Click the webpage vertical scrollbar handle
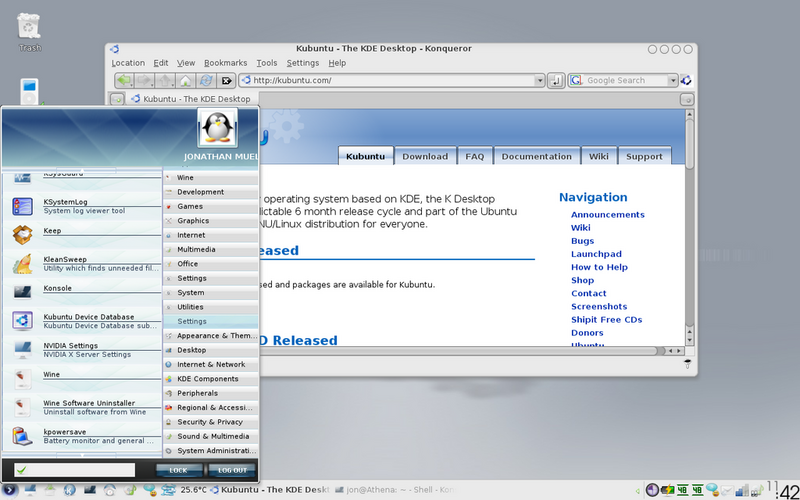The height and width of the screenshot is (500, 800). (689, 144)
